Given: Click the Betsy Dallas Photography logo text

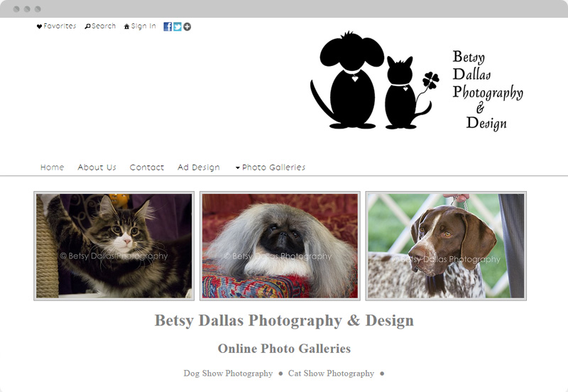Looking at the screenshot, I should (x=488, y=89).
